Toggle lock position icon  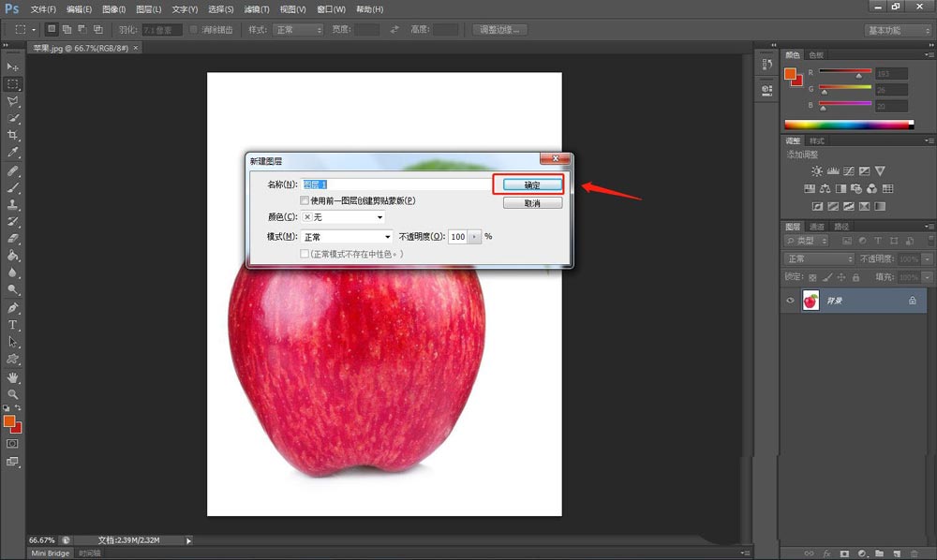click(841, 277)
